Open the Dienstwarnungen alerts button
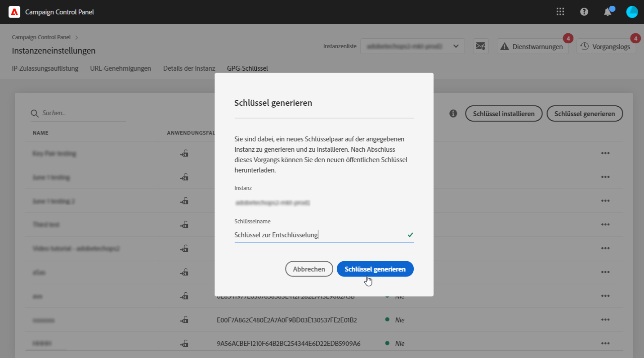This screenshot has height=358, width=644. [532, 46]
